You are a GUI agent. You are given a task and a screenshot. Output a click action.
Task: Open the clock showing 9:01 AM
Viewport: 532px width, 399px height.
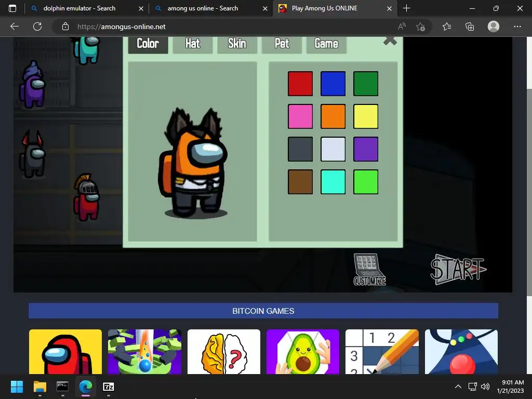point(511,387)
